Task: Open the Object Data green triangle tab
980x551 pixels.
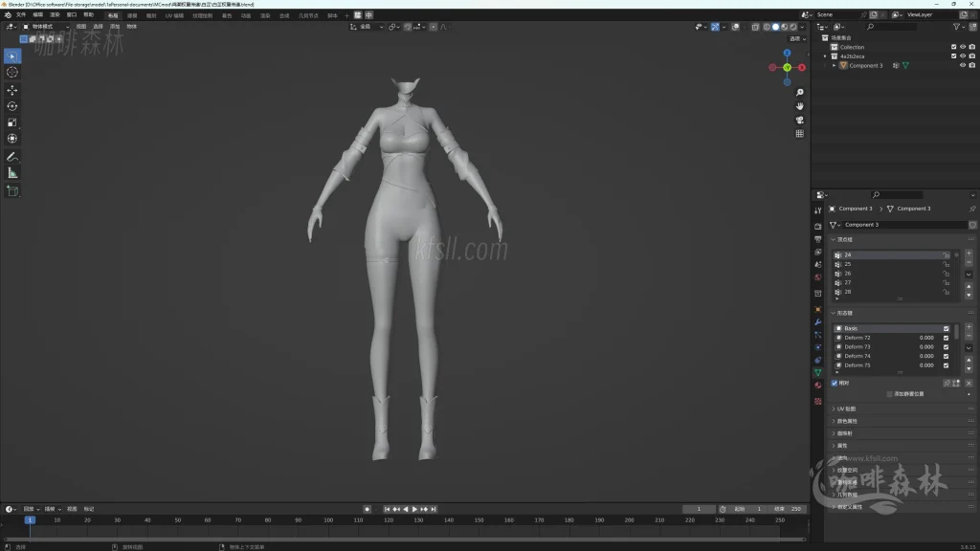Action: 817,373
